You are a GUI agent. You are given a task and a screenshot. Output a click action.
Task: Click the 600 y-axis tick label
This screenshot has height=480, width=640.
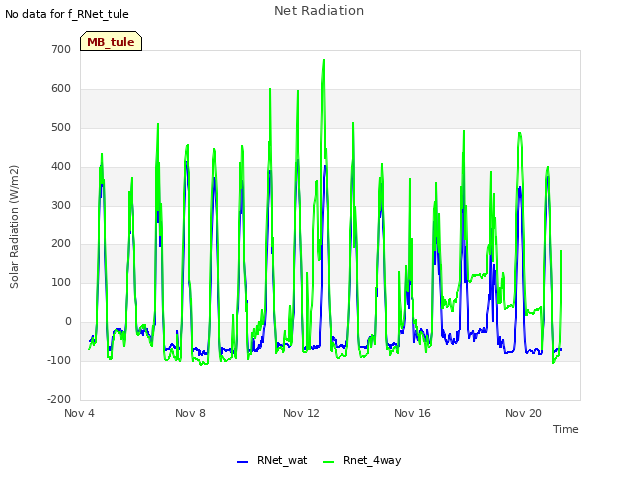coord(61,89)
